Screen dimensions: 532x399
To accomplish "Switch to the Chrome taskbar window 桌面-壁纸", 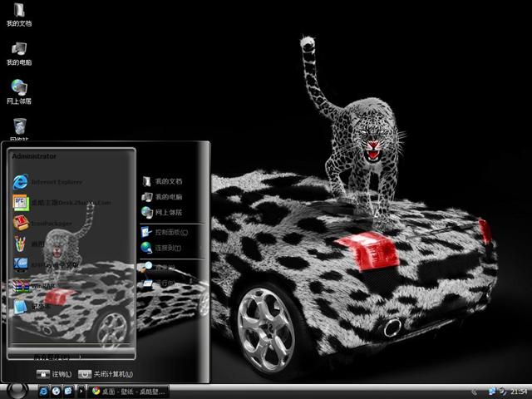I will click(129, 391).
